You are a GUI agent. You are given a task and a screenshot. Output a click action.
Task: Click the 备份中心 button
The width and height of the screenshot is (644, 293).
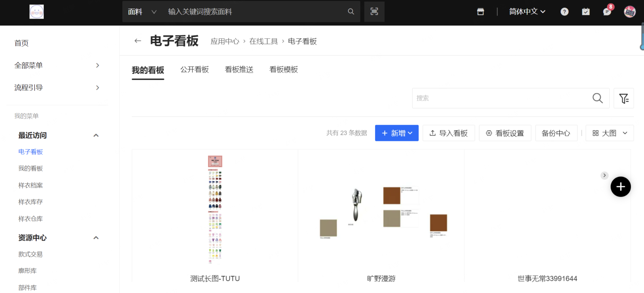point(556,133)
